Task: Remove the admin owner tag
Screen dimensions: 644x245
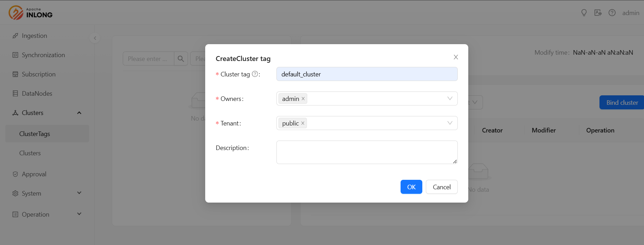Action: (x=303, y=99)
